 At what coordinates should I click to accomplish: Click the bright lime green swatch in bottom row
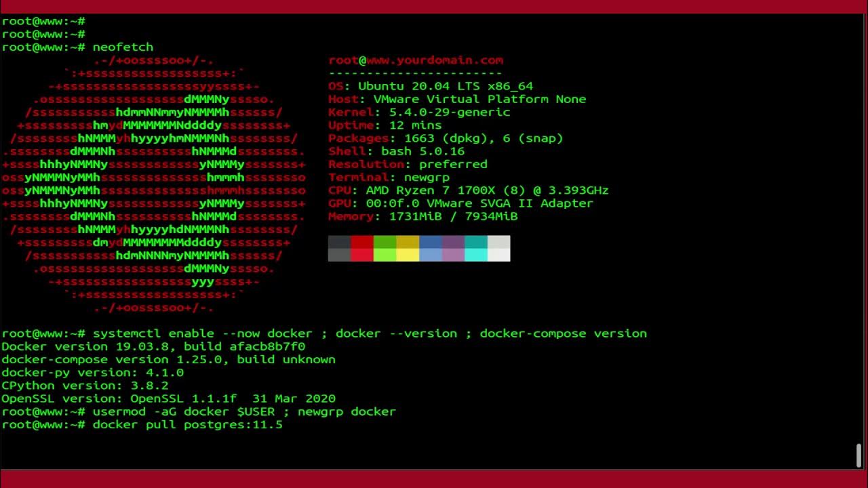[x=385, y=255]
